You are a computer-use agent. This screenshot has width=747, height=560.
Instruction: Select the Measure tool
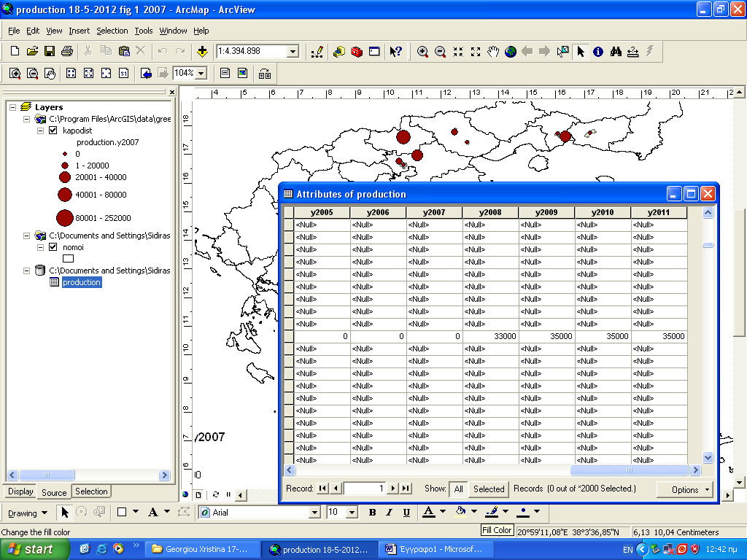coord(632,52)
